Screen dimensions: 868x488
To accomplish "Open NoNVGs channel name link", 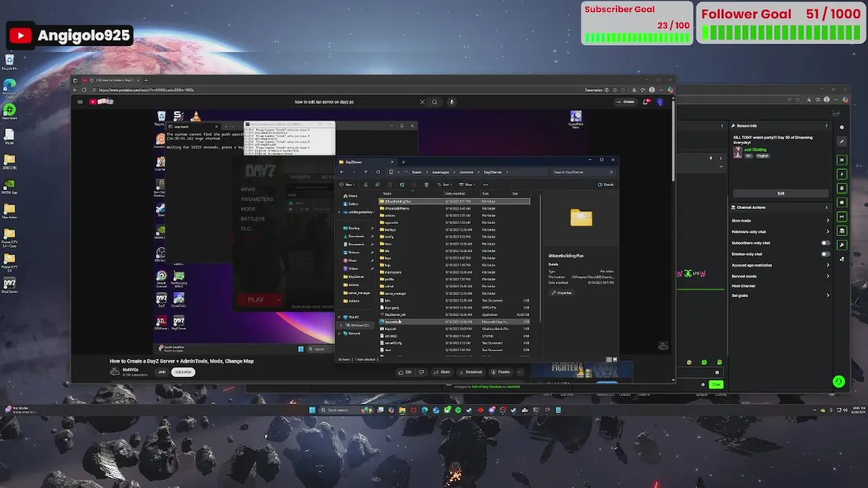I will pos(130,369).
